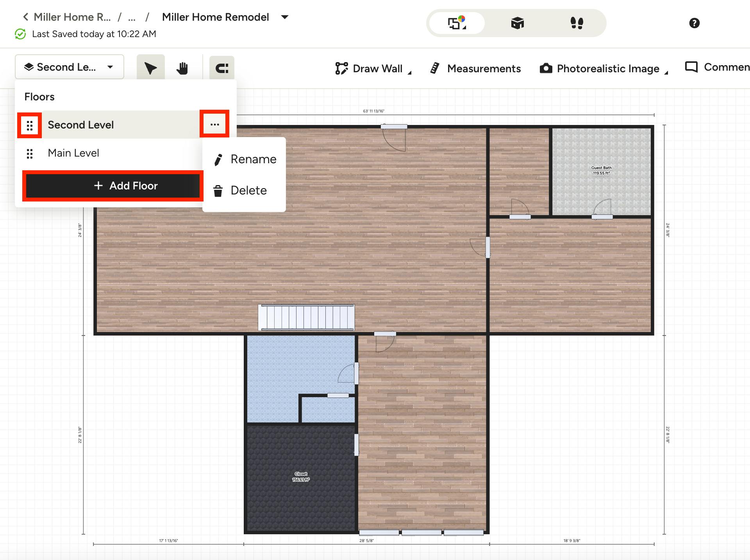Click the bottom dimension 18' 9 3/8"
The height and width of the screenshot is (560, 750).
[572, 541]
